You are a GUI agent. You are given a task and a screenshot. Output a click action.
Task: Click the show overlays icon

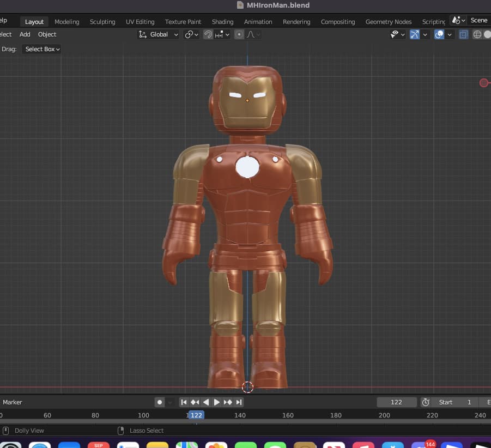pyautogui.click(x=439, y=34)
